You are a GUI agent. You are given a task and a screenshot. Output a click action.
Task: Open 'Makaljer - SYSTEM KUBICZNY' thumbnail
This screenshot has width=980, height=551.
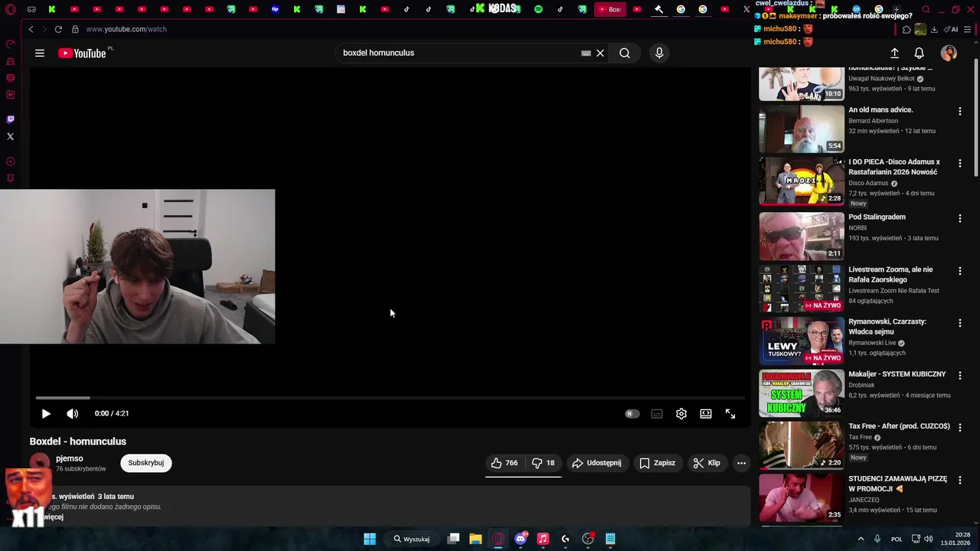coord(801,393)
